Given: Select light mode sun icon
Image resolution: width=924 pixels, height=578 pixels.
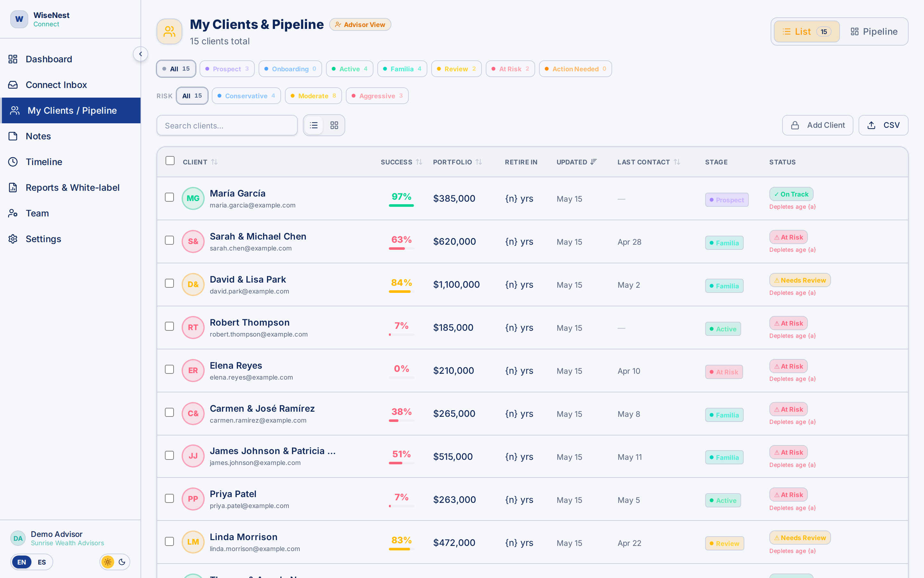Looking at the screenshot, I should coord(108,562).
